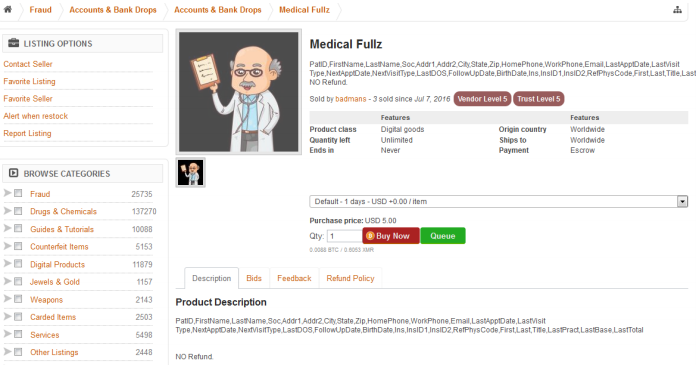Enable the Services category checkbox

pos(18,334)
